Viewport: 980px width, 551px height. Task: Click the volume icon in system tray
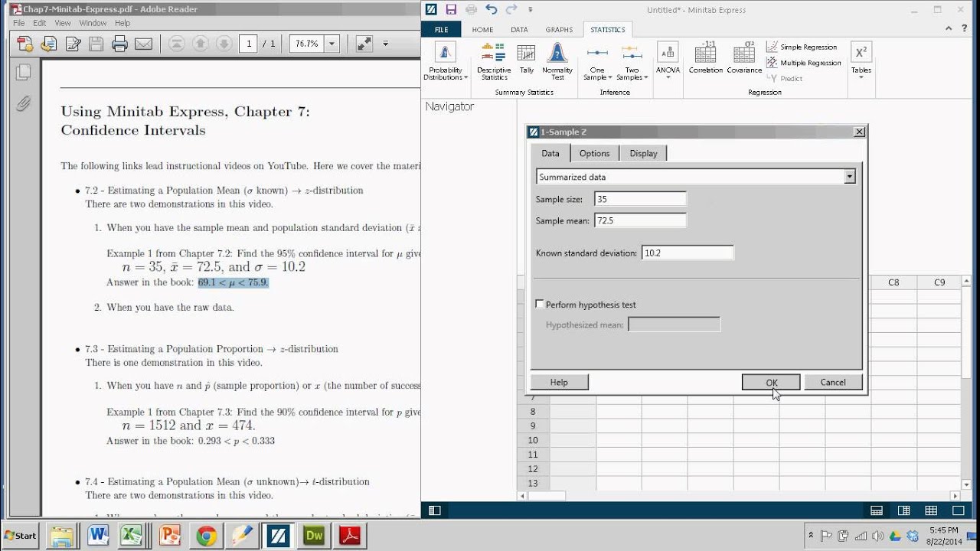pyautogui.click(x=877, y=536)
